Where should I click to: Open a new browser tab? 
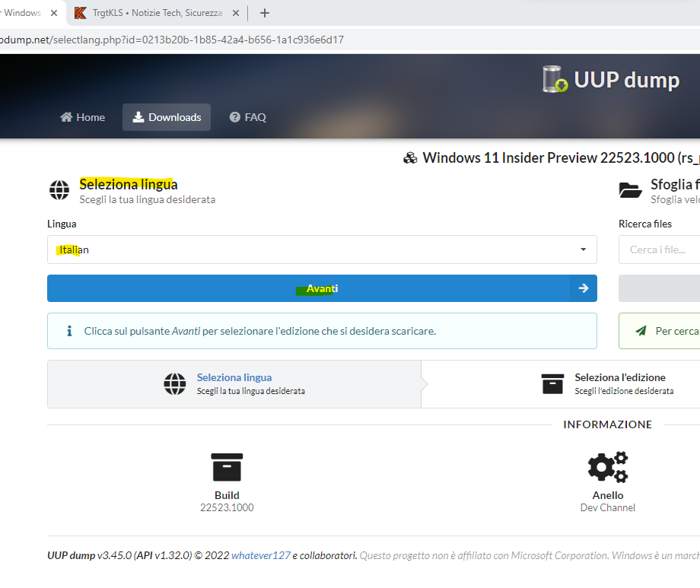[x=265, y=13]
